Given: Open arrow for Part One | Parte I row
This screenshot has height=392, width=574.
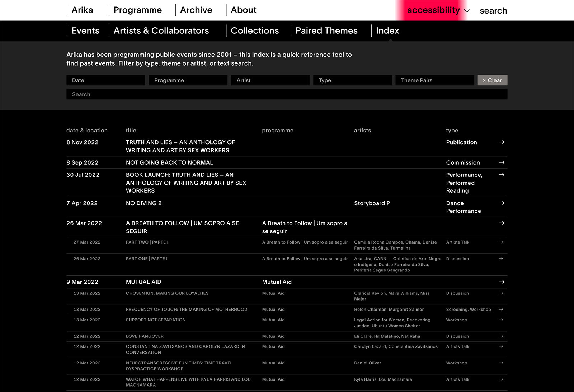Looking at the screenshot, I should coord(501,259).
